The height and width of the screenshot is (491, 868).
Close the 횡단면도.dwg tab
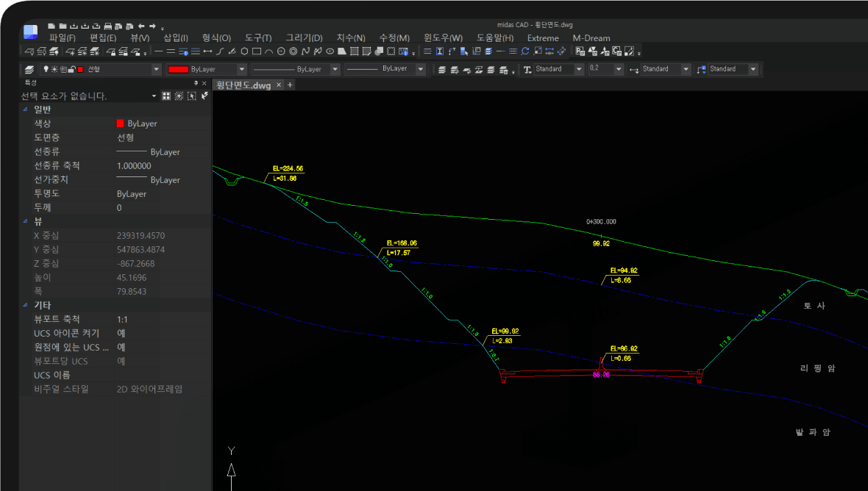tap(279, 85)
